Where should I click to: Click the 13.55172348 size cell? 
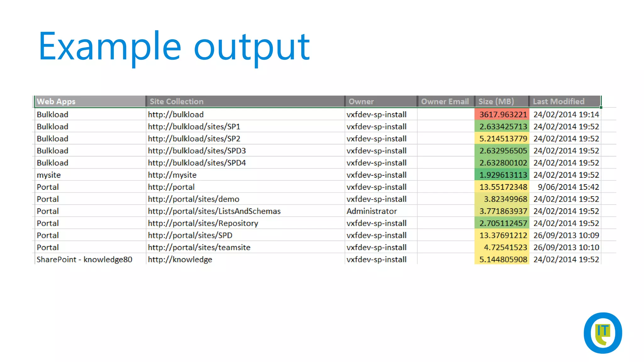click(x=502, y=187)
